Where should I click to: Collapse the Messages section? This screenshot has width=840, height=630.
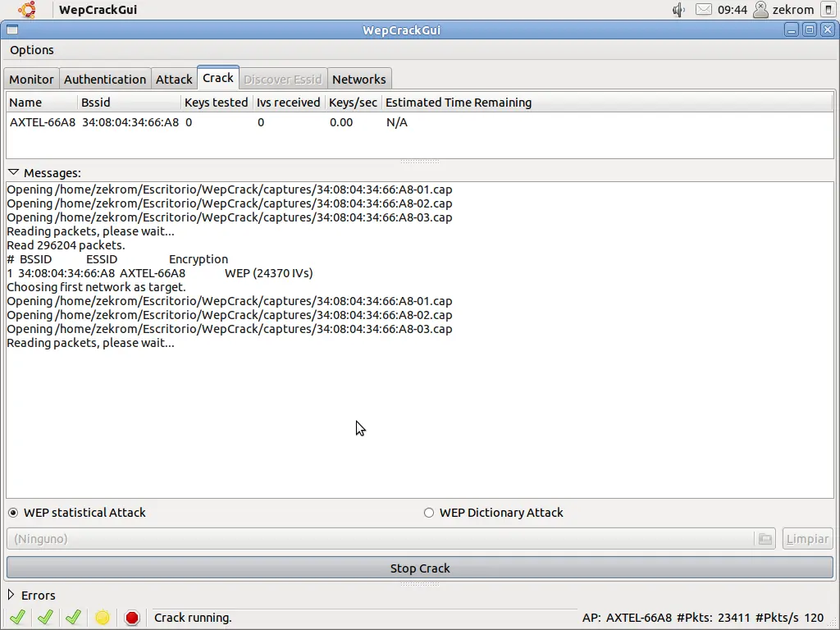coord(13,172)
